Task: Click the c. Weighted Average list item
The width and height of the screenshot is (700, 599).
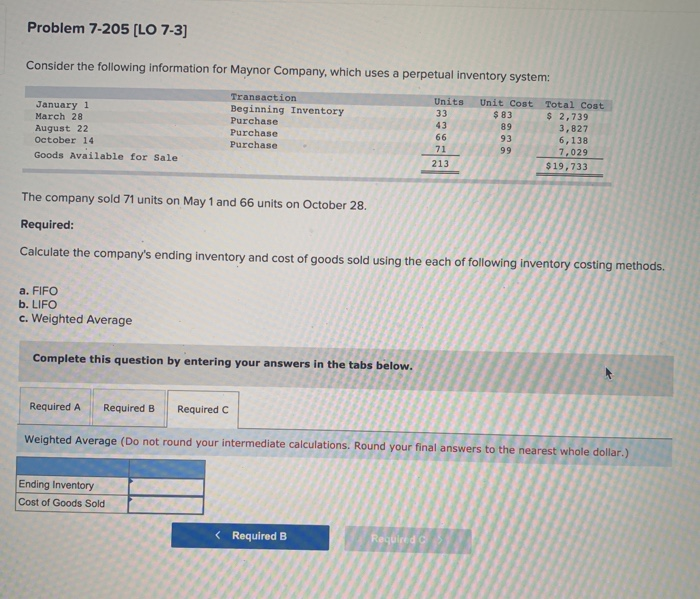Action: pos(75,320)
